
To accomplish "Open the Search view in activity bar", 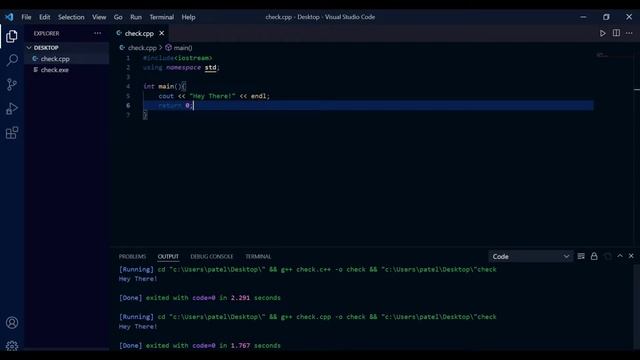I will [12, 60].
